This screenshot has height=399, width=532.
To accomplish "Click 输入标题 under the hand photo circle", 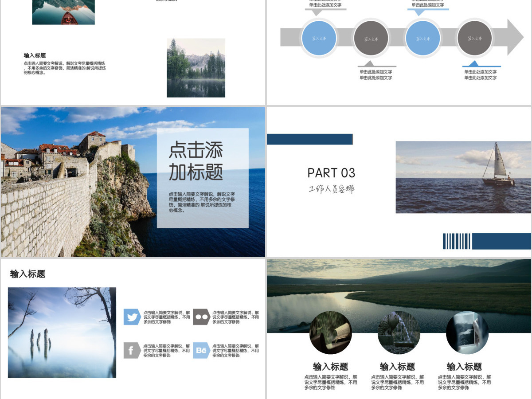I will tap(464, 367).
